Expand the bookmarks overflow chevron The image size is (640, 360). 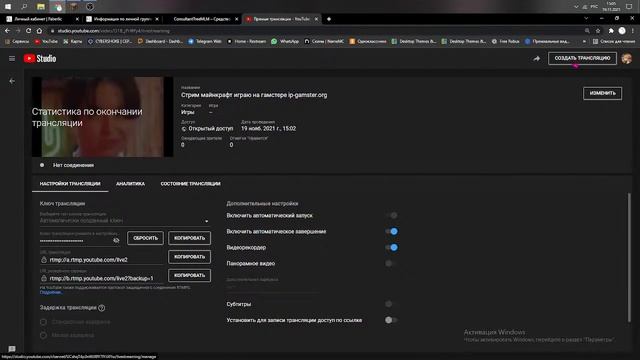click(584, 41)
